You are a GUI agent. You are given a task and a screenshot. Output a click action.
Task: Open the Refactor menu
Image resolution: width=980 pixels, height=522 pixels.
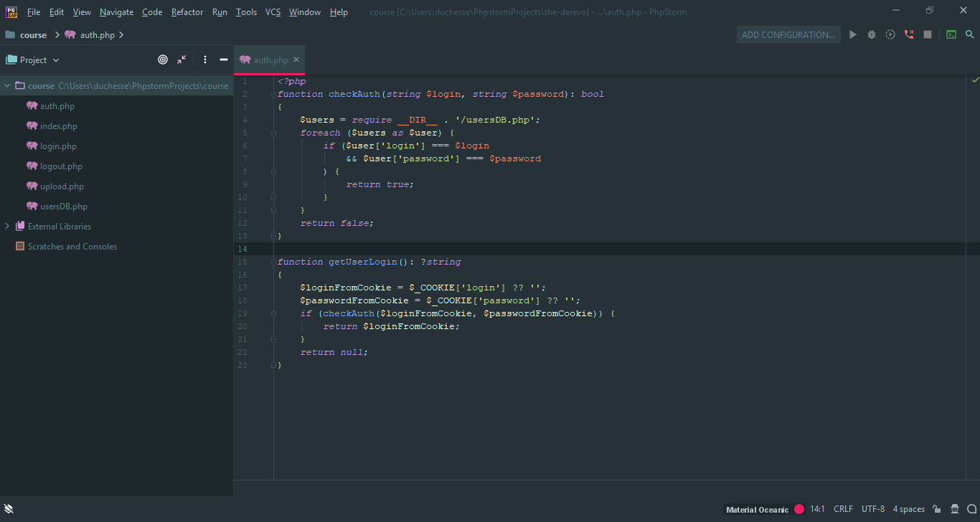click(187, 12)
